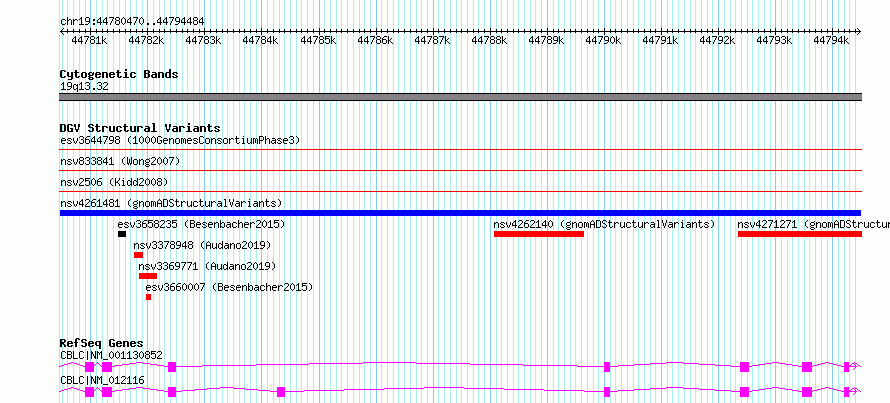
Task: Click the red nsv4262140 variant bar
Action: pyautogui.click(x=539, y=234)
